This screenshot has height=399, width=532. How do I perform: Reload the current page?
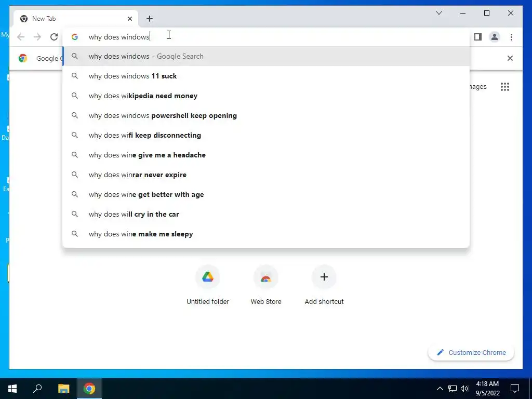coord(54,37)
